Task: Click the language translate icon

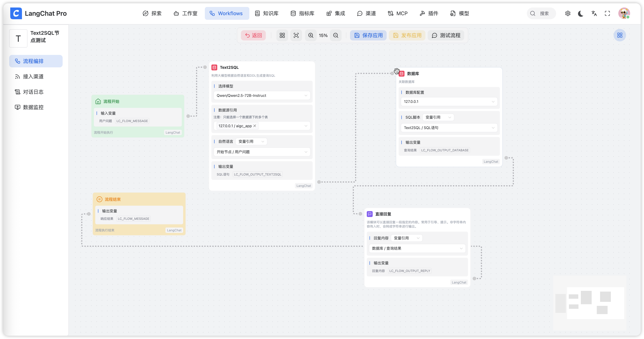Action: 594,14
